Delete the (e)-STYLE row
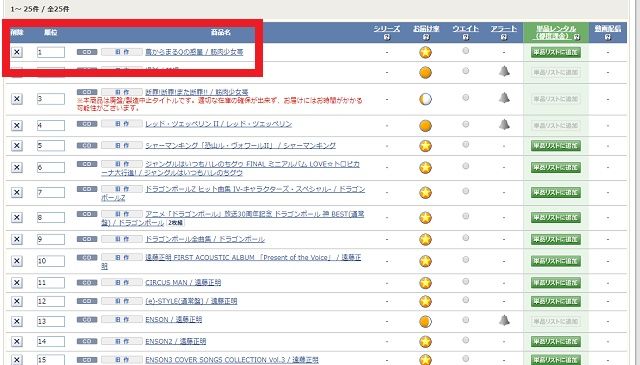This screenshot has width=640, height=365. pyautogui.click(x=17, y=301)
